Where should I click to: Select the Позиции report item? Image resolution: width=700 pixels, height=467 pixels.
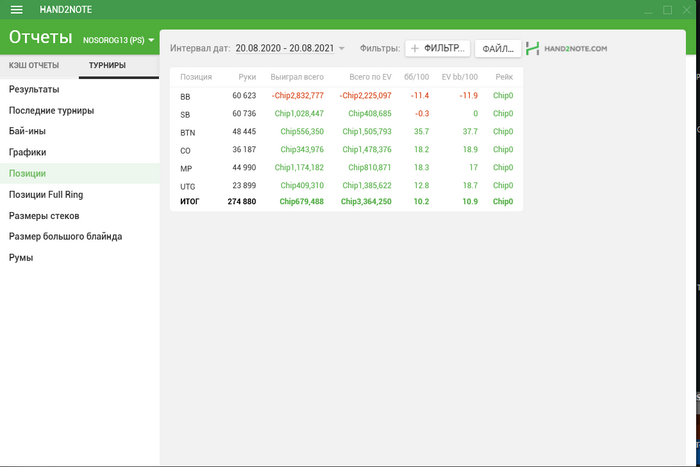pos(79,173)
